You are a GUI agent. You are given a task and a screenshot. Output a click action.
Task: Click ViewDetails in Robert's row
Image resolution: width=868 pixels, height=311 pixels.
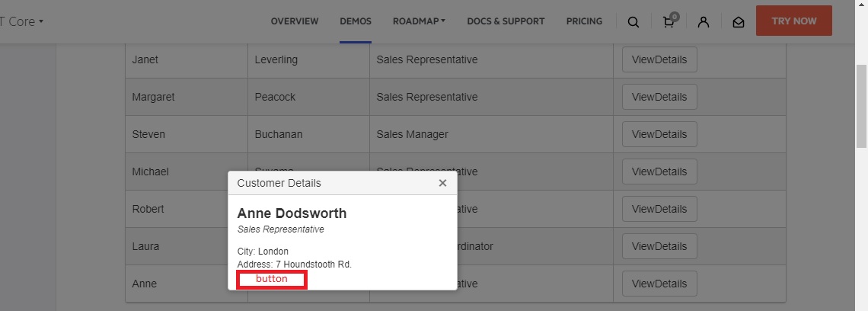point(659,209)
